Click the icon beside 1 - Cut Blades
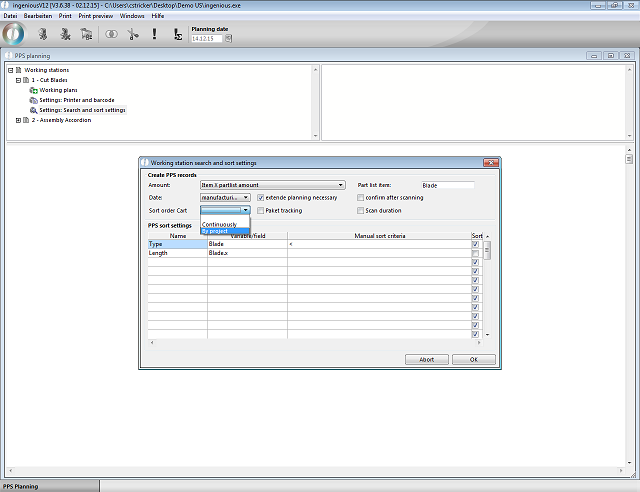This screenshot has width=640, height=492. [x=26, y=80]
